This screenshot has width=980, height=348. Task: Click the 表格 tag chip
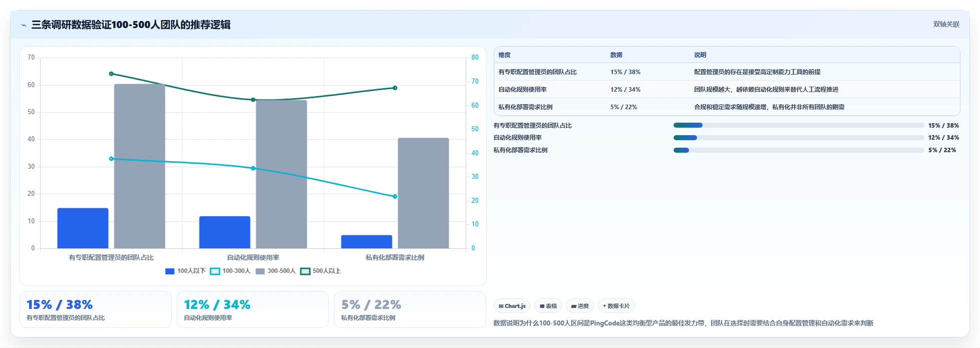tap(548, 306)
